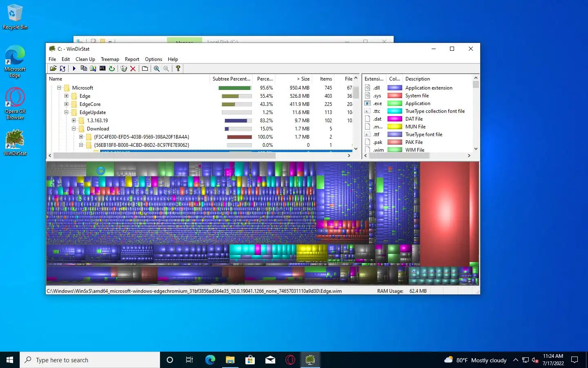Expand the EdgeCore folder node
Screen dimensions: 588x368
[66, 104]
